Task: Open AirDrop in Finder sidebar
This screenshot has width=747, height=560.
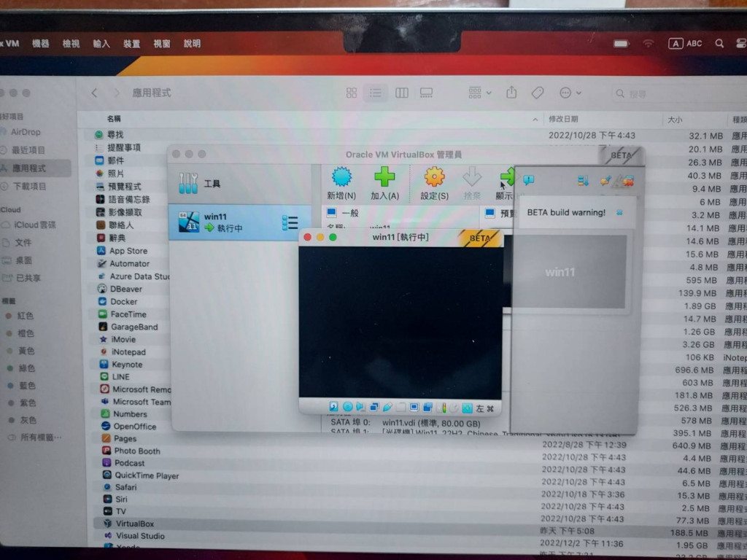Action: click(26, 132)
